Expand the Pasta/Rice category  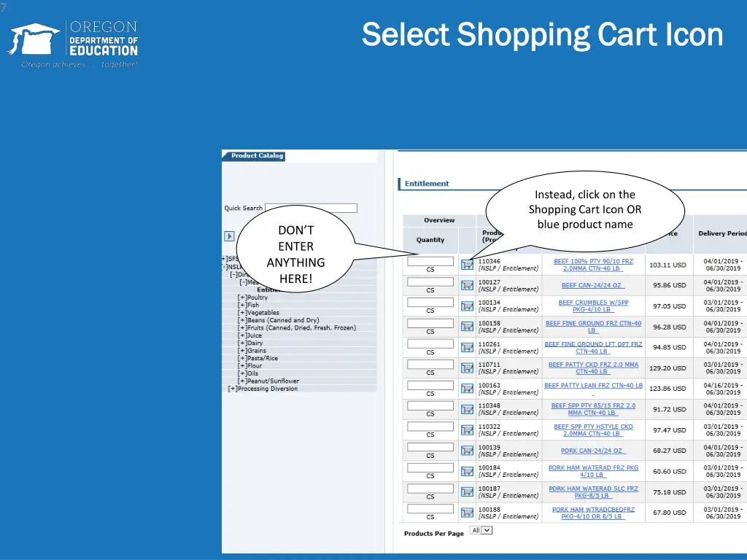(242, 358)
